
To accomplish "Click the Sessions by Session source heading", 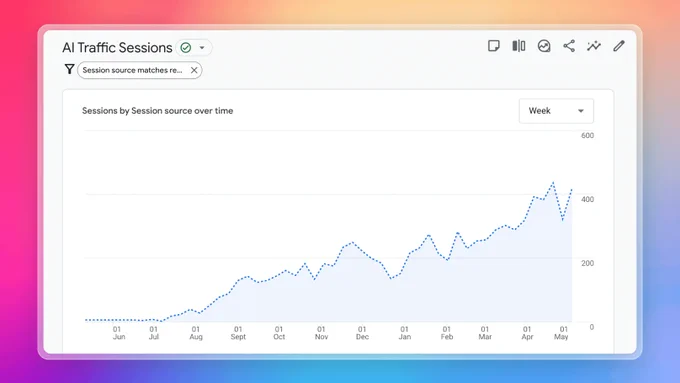I will pos(157,111).
